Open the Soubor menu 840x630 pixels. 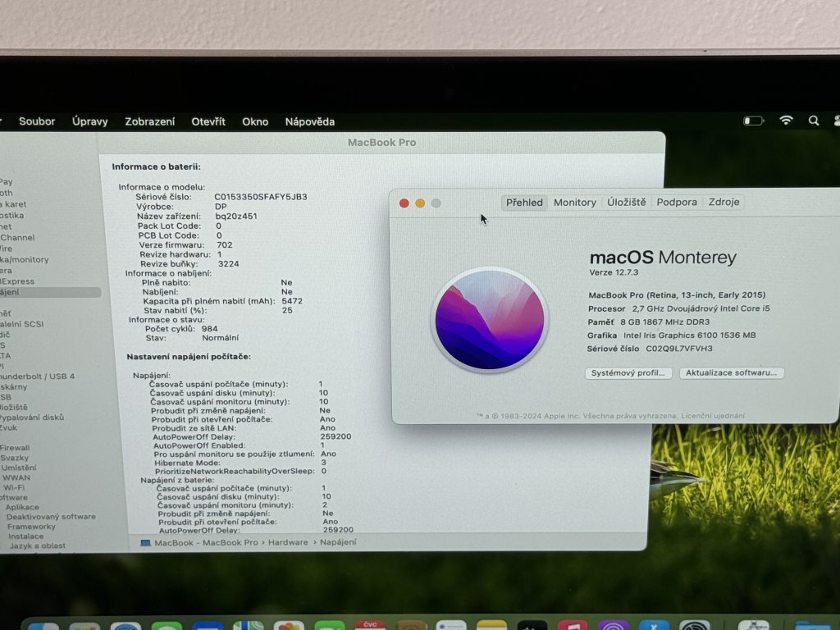37,121
